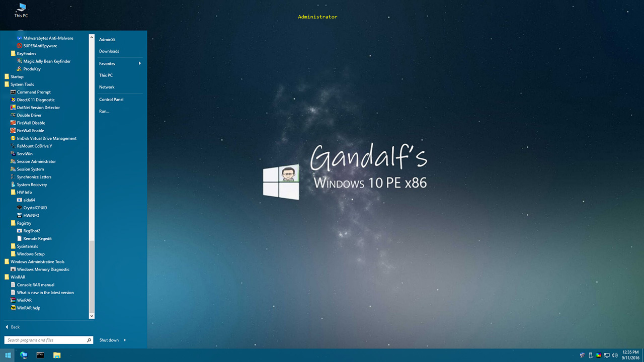Viewport: 644px width, 362px height.
Task: Click the search magnifier icon
Action: pos(90,340)
